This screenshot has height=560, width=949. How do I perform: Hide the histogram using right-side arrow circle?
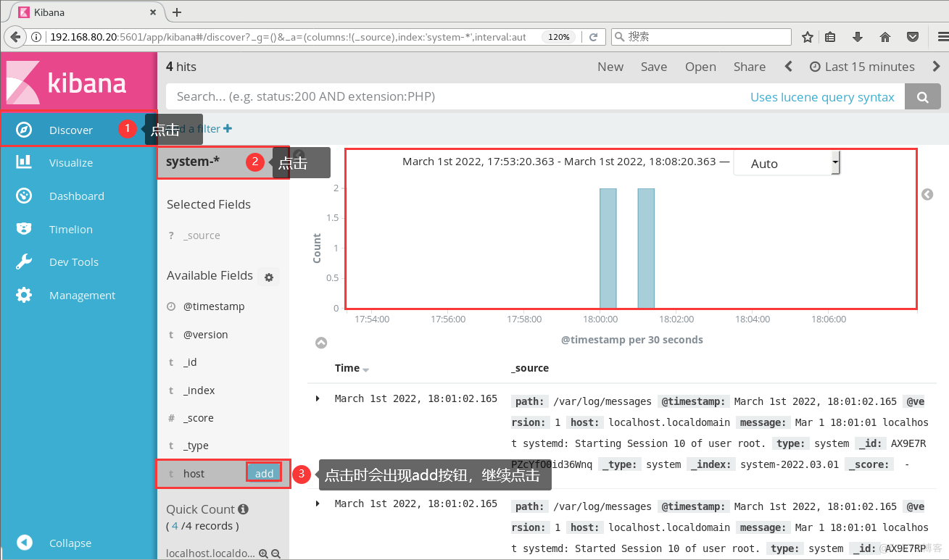click(927, 194)
